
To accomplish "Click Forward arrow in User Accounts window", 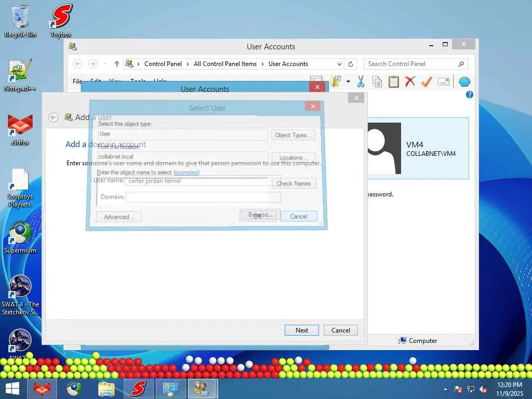I will coord(92,64).
